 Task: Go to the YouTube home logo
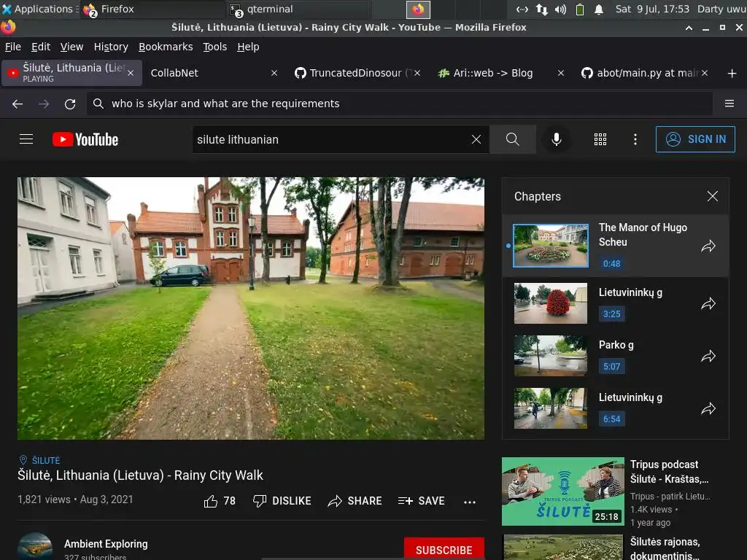point(85,139)
